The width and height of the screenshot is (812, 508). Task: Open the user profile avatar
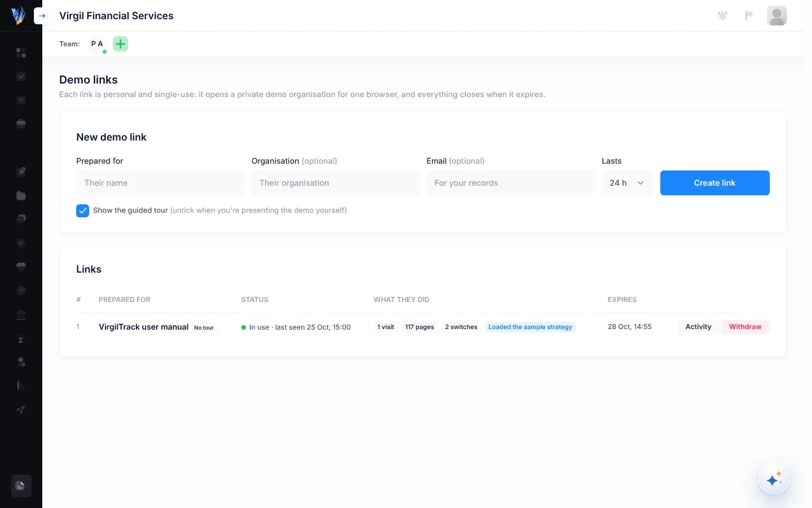tap(776, 16)
